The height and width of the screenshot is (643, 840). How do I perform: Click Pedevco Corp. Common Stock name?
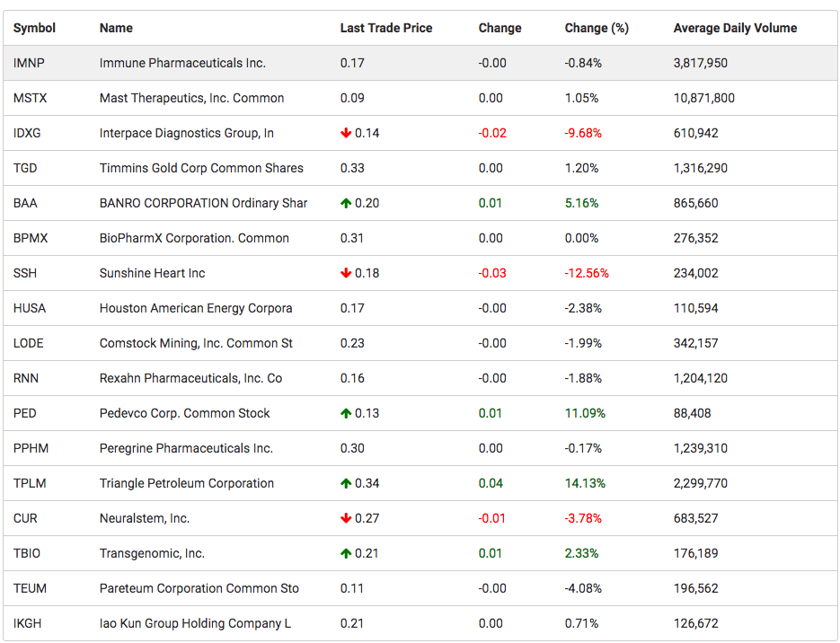coord(185,413)
